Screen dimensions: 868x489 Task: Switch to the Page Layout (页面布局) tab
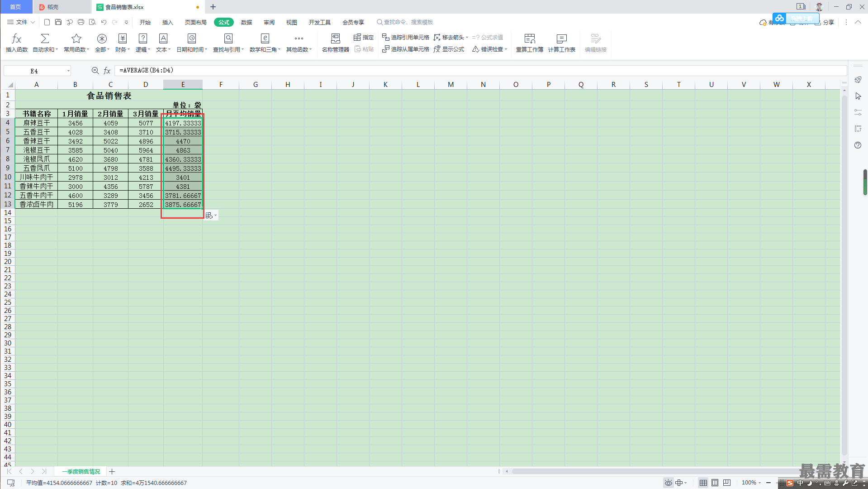pos(195,22)
